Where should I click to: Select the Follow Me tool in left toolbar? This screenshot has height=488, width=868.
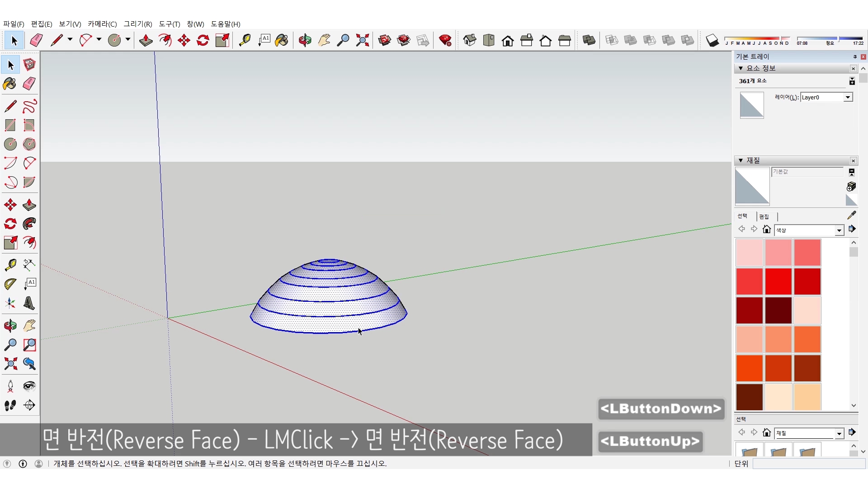click(29, 224)
